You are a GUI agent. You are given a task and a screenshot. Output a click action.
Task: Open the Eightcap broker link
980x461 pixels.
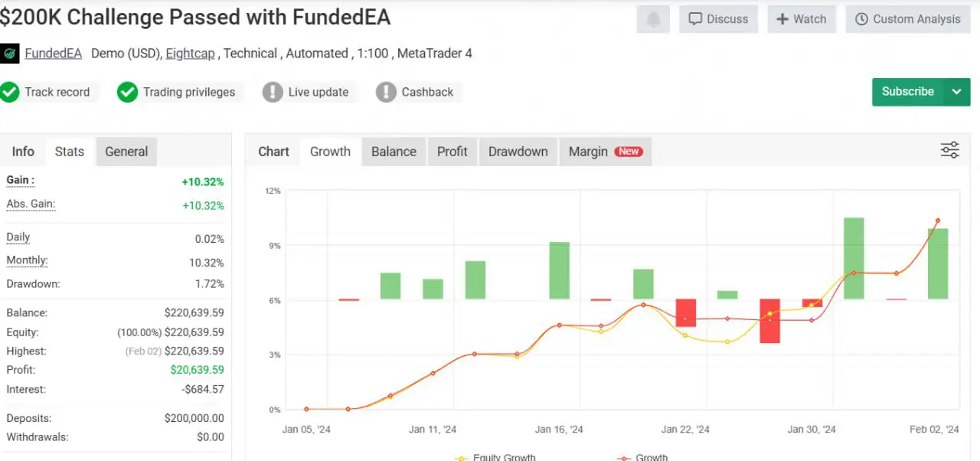(x=190, y=53)
